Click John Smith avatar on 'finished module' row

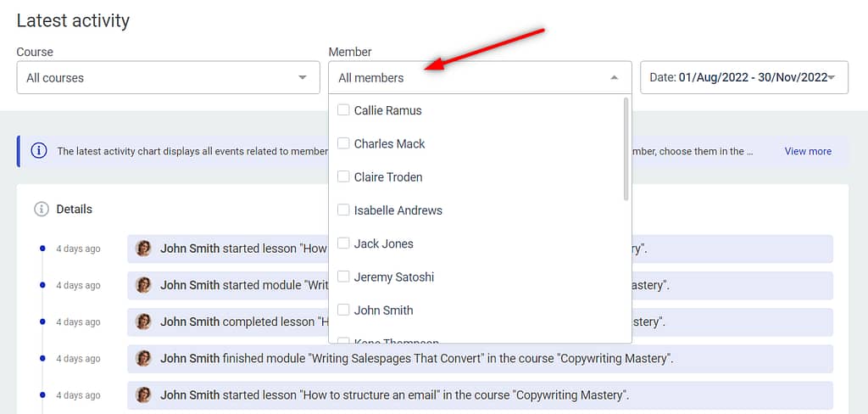click(x=143, y=358)
